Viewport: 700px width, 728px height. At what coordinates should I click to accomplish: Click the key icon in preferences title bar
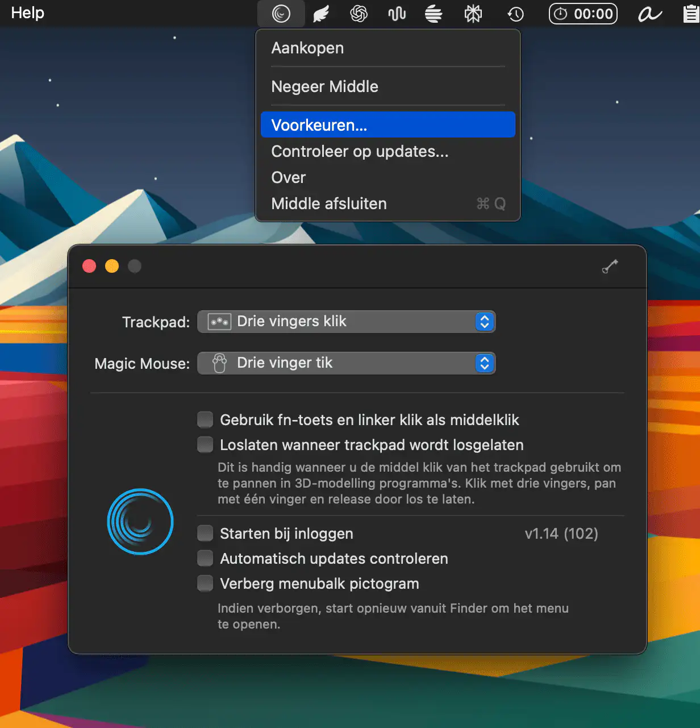click(610, 266)
